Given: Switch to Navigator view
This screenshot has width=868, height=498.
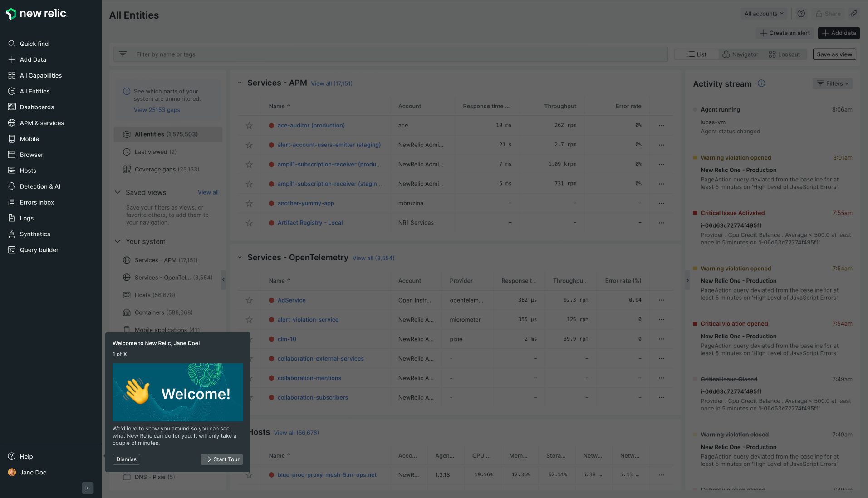Looking at the screenshot, I should coord(740,54).
